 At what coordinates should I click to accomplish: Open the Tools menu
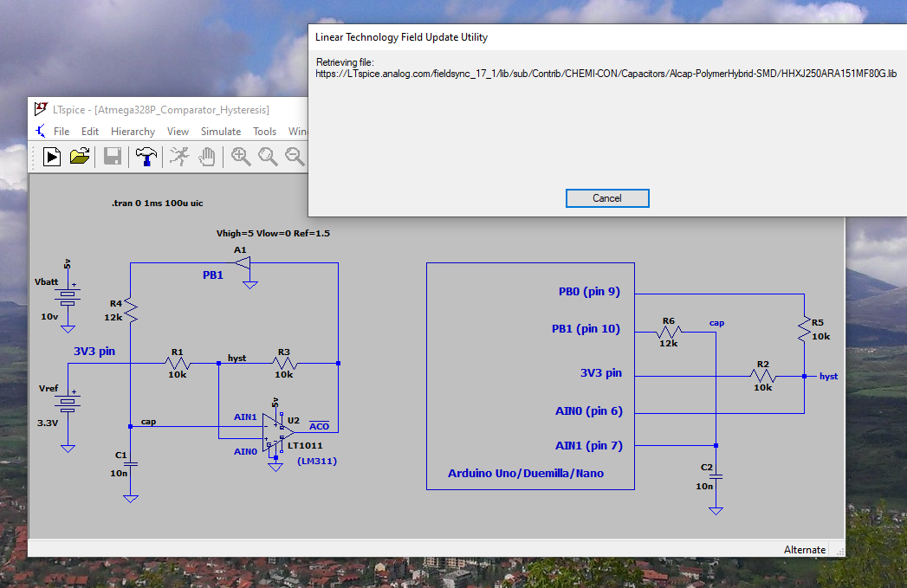(264, 132)
